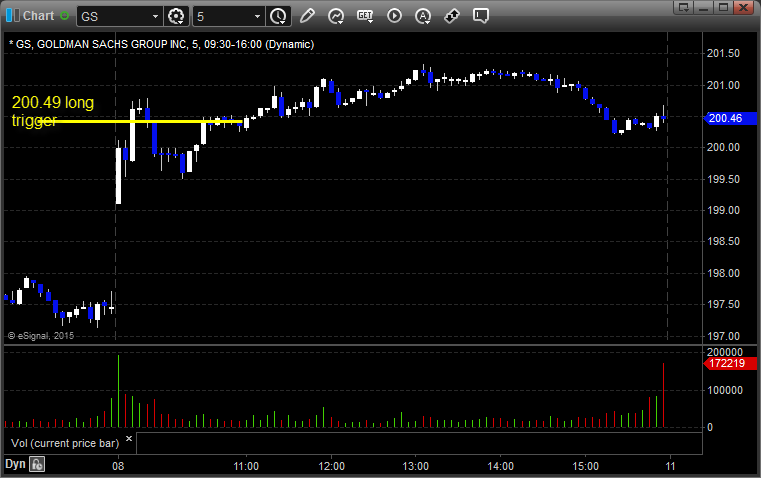Expand the GS symbol dropdown arrow
Screen dimensions: 761x478
(x=155, y=16)
